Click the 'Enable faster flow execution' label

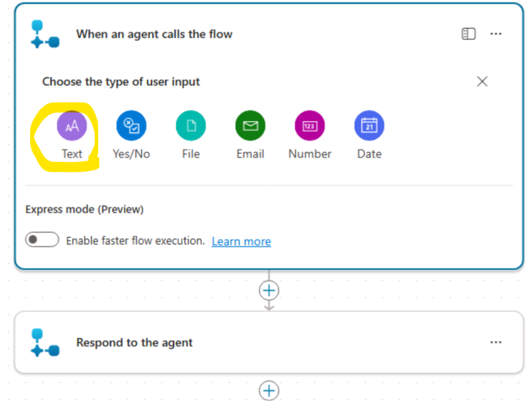(x=135, y=241)
